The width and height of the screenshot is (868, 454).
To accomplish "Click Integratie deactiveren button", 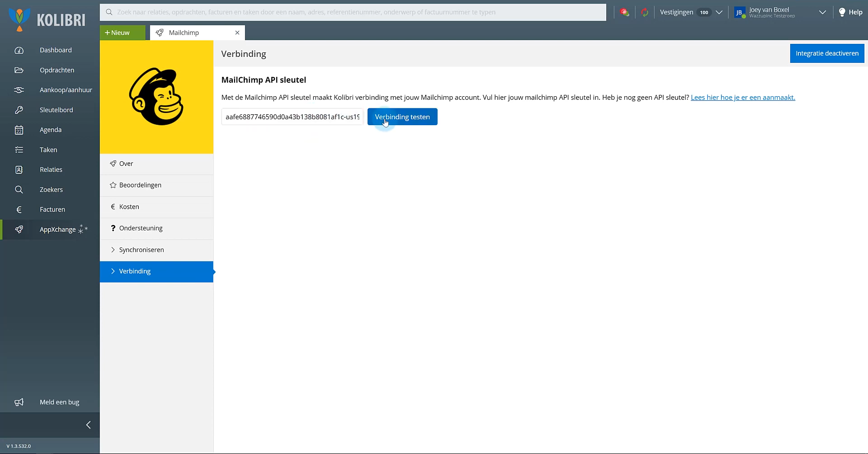I will click(827, 53).
